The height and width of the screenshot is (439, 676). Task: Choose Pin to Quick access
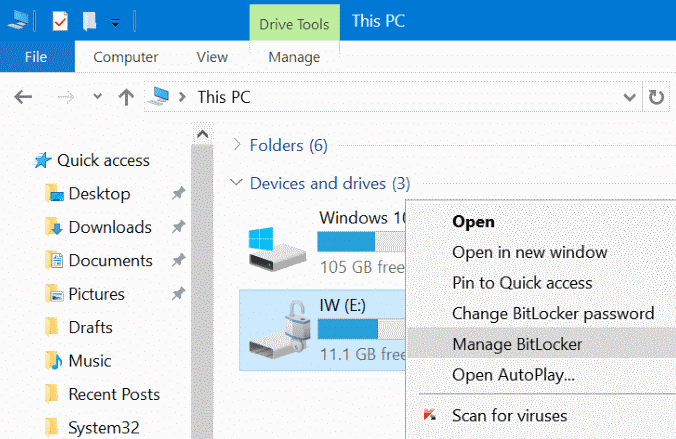click(x=541, y=283)
